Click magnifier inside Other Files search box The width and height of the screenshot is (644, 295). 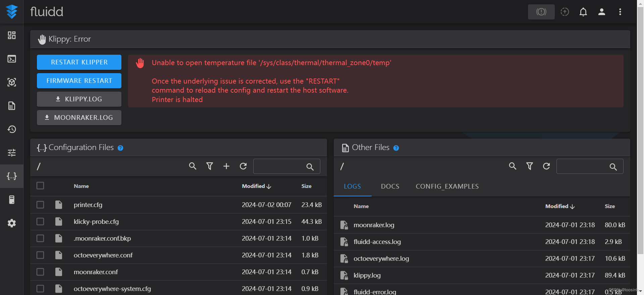point(613,167)
